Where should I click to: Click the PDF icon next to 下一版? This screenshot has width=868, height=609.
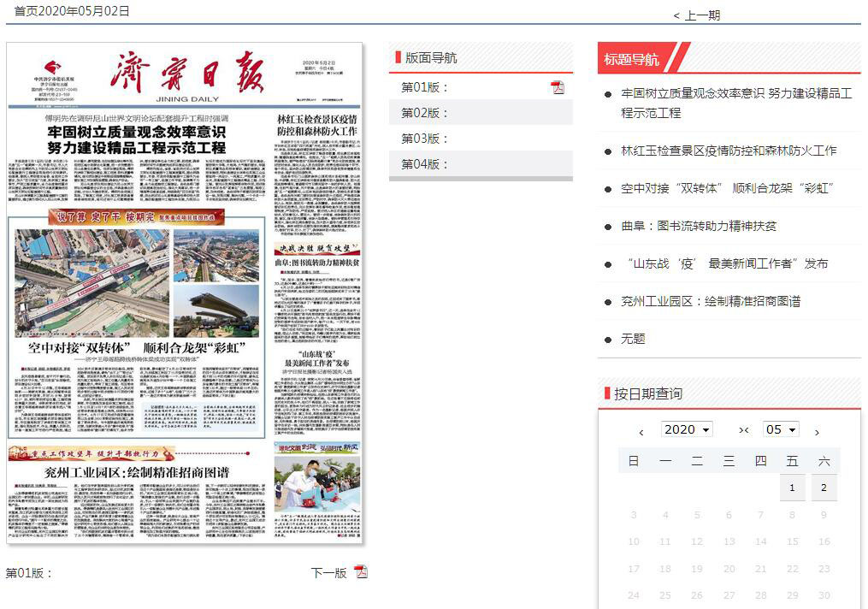[x=361, y=572]
